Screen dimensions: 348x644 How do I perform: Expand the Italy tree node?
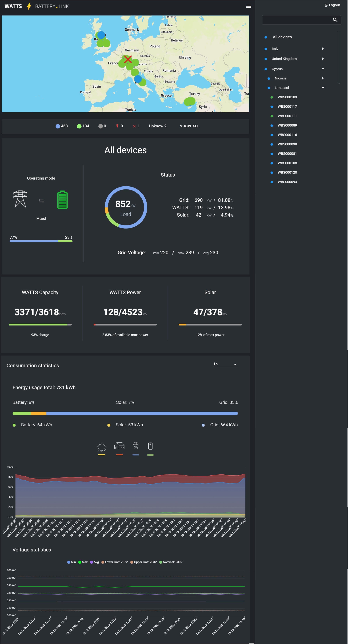(x=323, y=49)
